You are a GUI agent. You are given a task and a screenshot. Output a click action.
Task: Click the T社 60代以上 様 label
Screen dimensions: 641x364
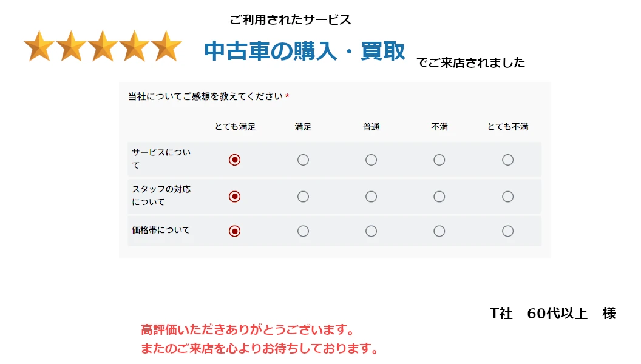(552, 314)
